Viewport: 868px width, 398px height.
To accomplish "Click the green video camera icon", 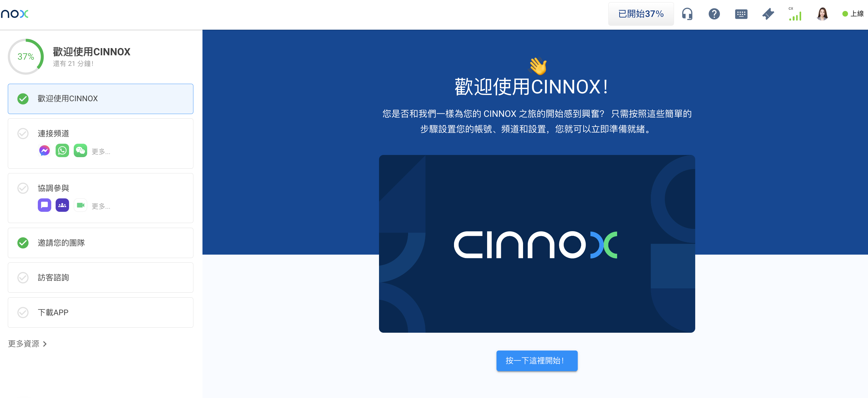I will coord(80,205).
